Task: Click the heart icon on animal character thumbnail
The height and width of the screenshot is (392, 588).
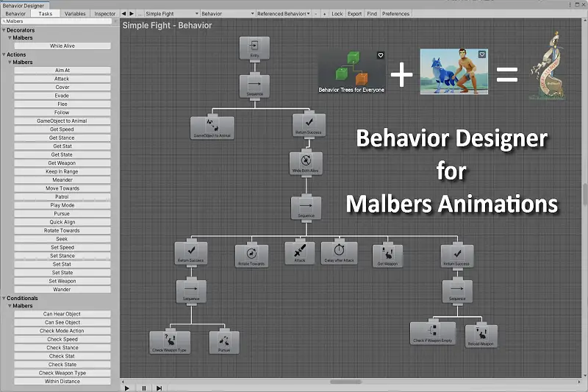Action: click(x=482, y=54)
